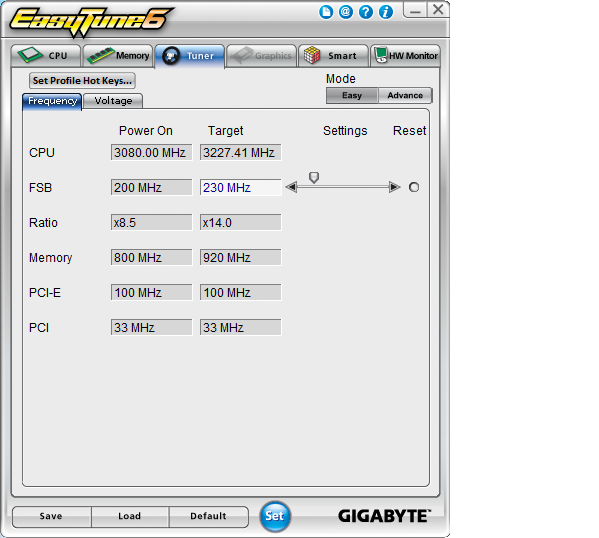
Task: Open the CPU tab
Action: [x=46, y=56]
